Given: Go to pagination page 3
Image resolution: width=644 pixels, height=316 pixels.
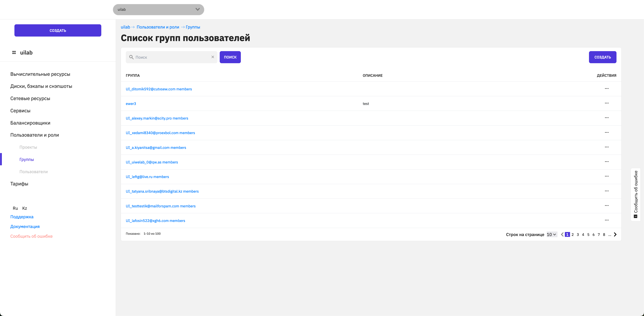Looking at the screenshot, I should (578, 234).
